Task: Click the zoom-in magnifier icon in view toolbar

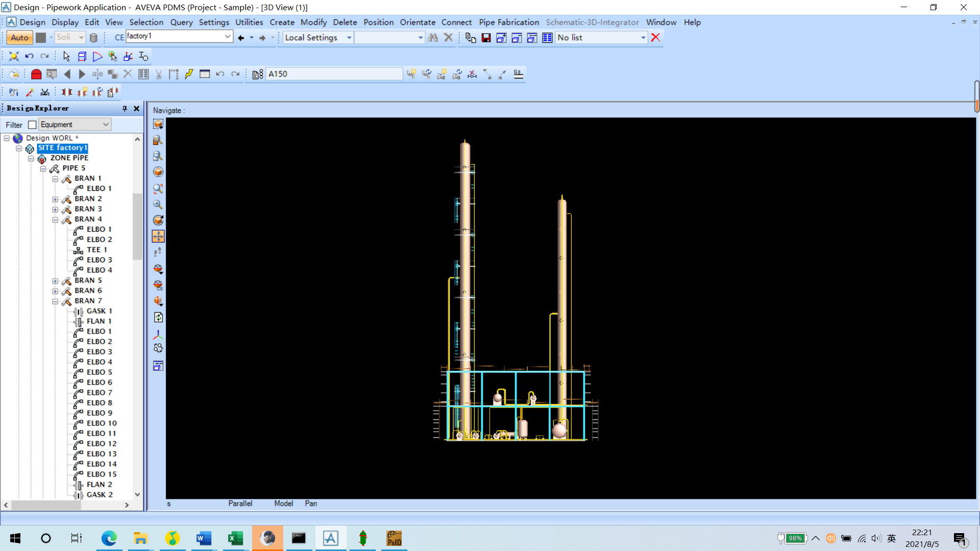Action: click(158, 205)
